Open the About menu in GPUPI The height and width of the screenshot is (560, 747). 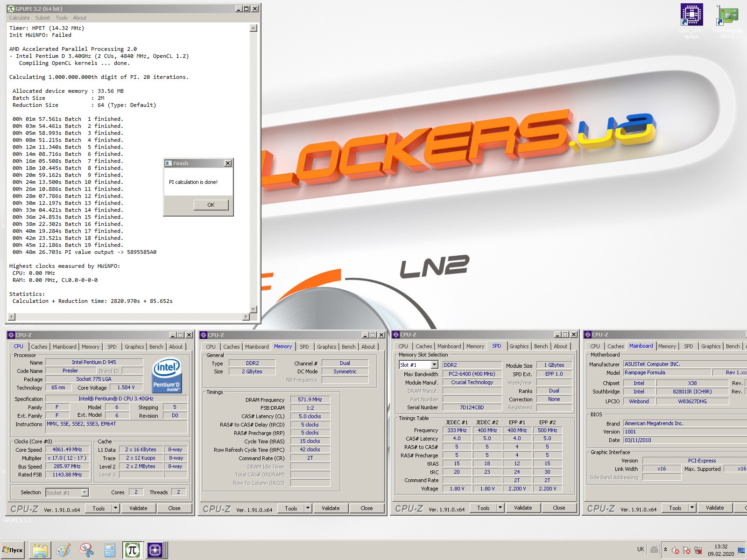pyautogui.click(x=80, y=18)
